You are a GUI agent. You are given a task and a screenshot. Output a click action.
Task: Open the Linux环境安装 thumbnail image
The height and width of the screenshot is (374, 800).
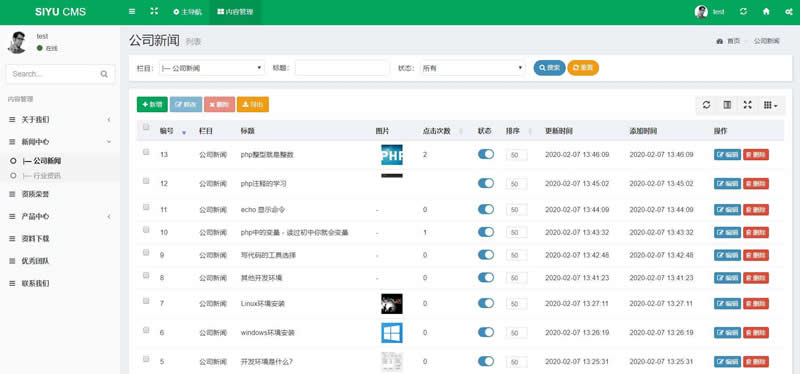pyautogui.click(x=392, y=304)
